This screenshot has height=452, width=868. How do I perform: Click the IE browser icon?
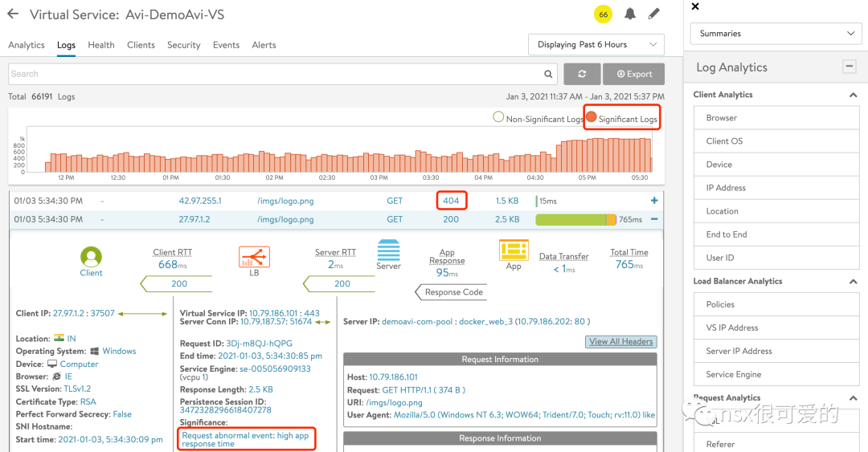[56, 377]
